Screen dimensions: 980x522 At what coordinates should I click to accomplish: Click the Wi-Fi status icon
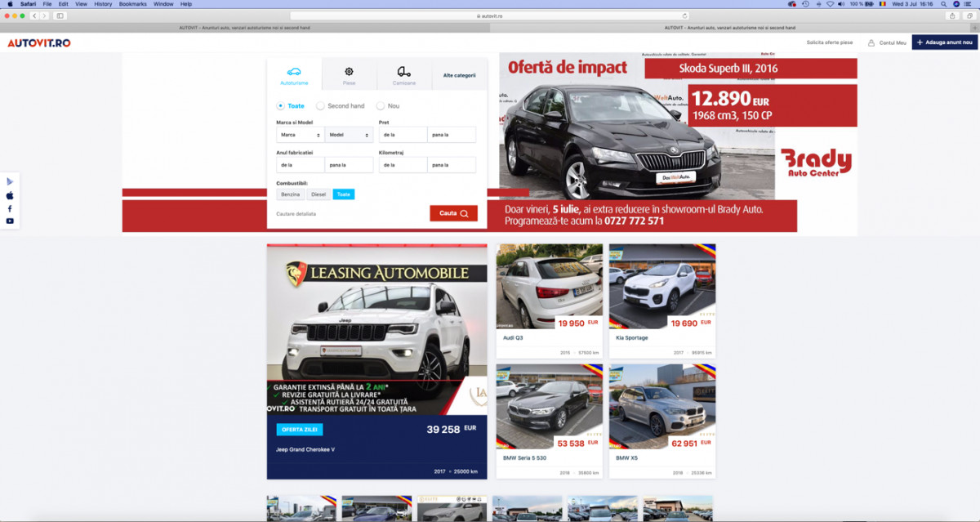coord(832,4)
